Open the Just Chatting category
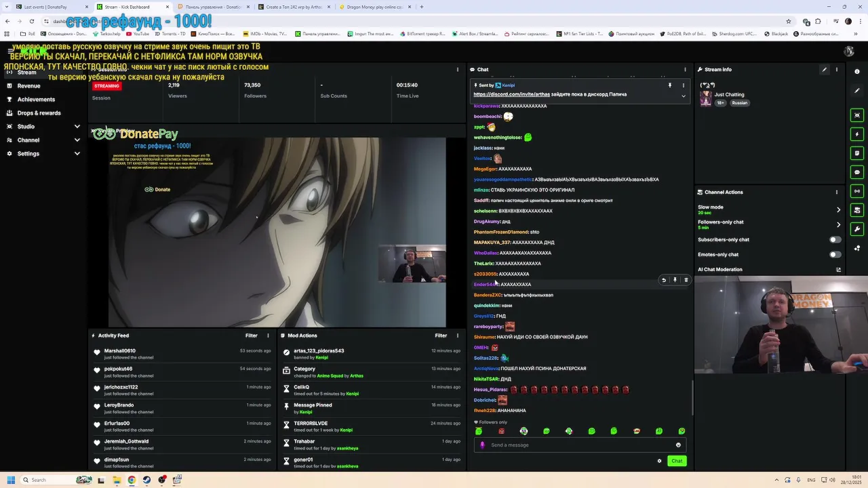The image size is (868, 488). pos(729,95)
